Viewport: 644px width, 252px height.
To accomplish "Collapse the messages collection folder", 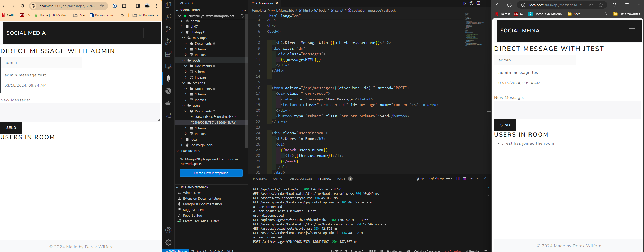I will click(x=184, y=38).
